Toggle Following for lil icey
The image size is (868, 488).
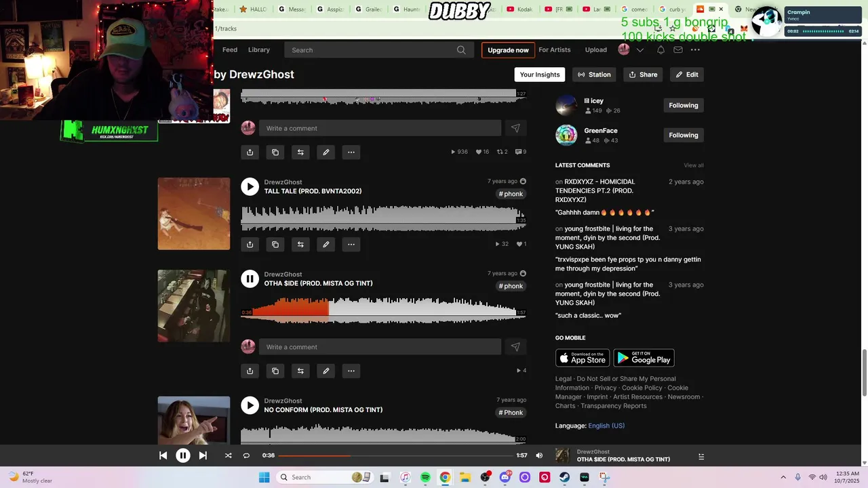(684, 105)
